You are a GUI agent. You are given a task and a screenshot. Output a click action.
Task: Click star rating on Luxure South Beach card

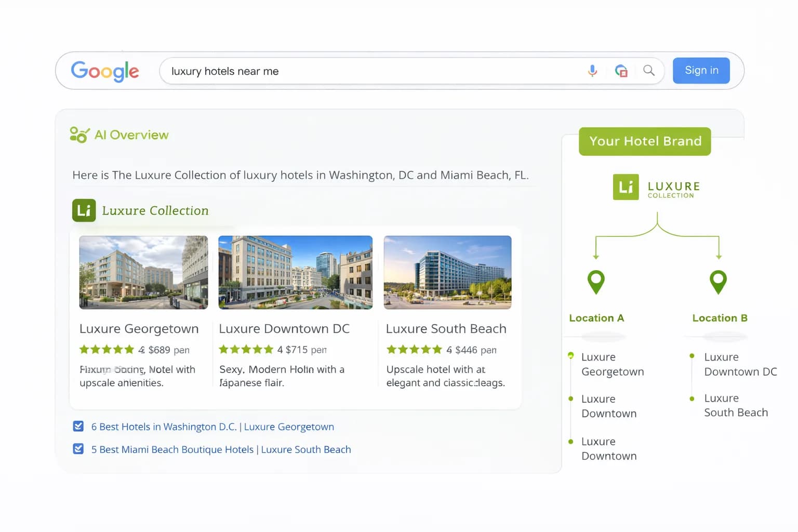(x=414, y=350)
